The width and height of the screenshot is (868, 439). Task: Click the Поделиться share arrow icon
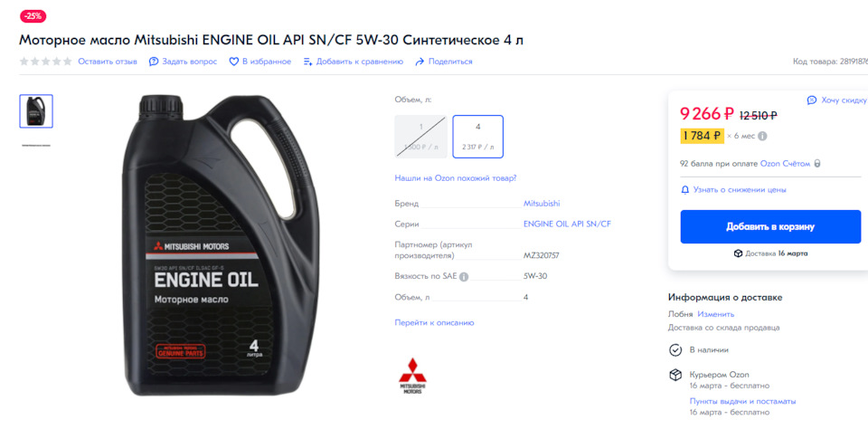tap(420, 62)
